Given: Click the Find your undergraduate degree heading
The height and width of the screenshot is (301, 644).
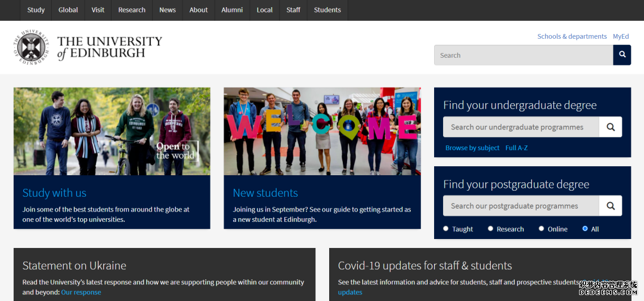Looking at the screenshot, I should click(519, 105).
